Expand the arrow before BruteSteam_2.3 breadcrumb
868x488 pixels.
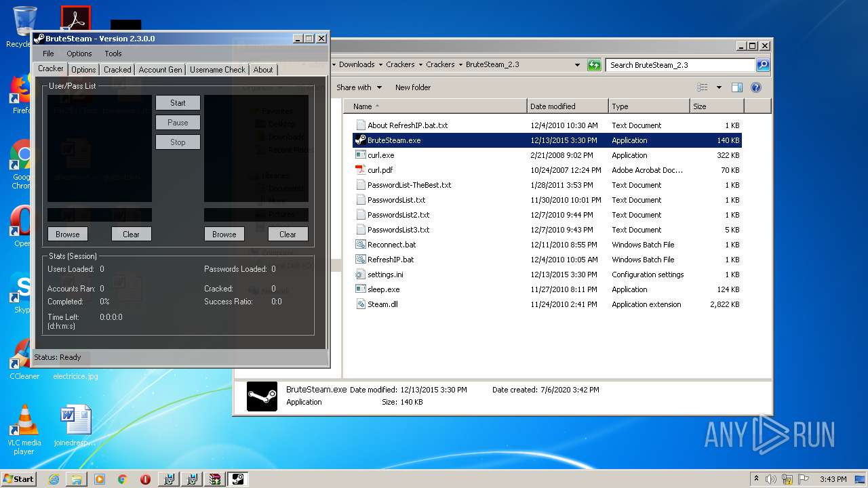[460, 65]
